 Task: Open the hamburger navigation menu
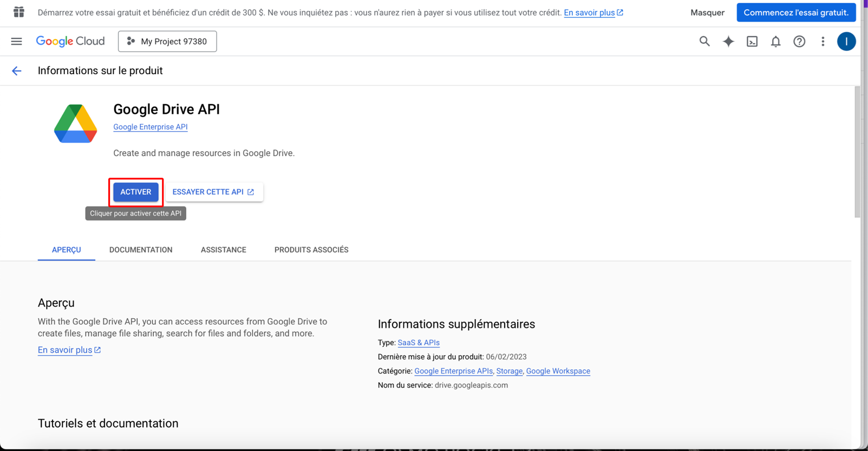point(17,41)
